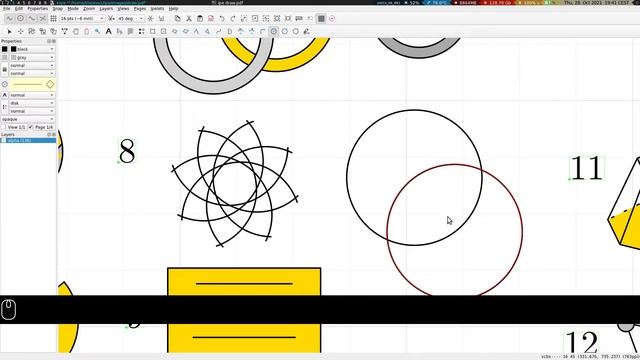
Task: Open the Properties menu
Action: pos(38,8)
